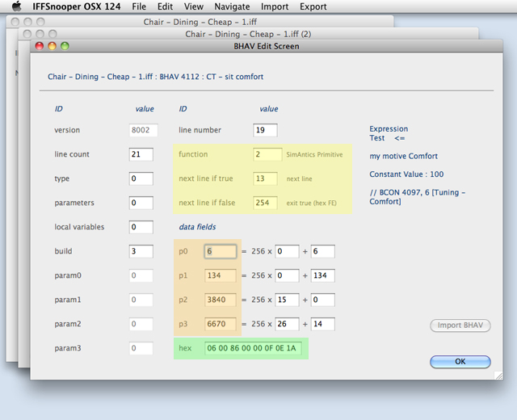517x420 pixels.
Task: Open the Import menu
Action: [x=275, y=6]
